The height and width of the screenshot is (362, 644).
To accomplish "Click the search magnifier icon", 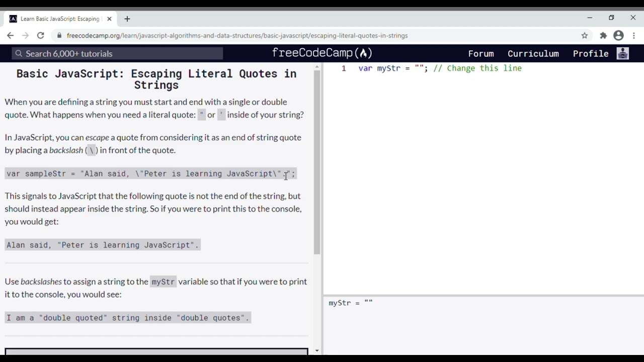I will tap(19, 53).
